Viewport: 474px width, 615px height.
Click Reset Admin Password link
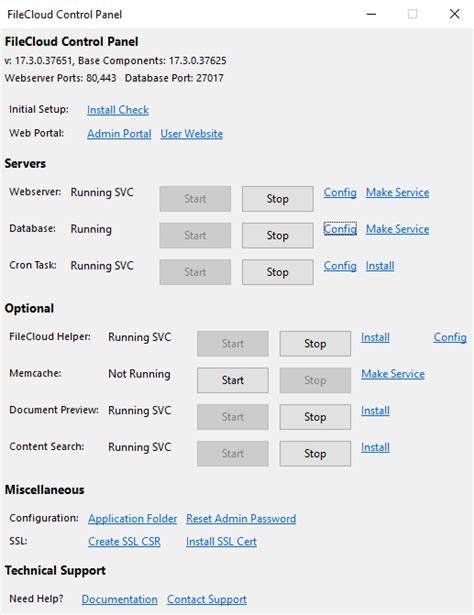tap(241, 519)
